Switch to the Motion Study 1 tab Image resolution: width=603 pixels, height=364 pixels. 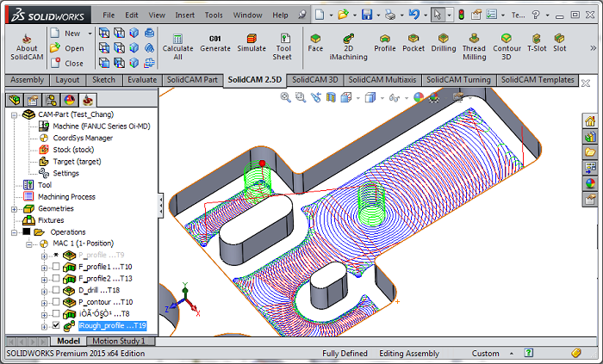tap(121, 341)
